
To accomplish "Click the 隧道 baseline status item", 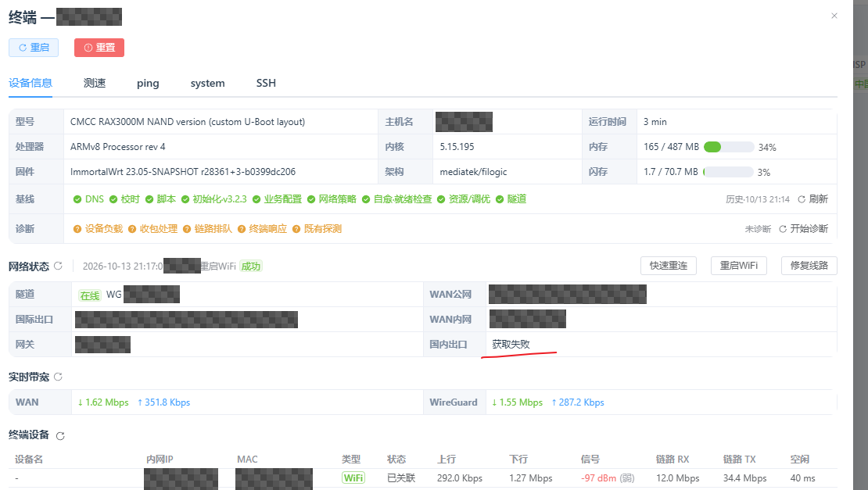I will (x=511, y=199).
